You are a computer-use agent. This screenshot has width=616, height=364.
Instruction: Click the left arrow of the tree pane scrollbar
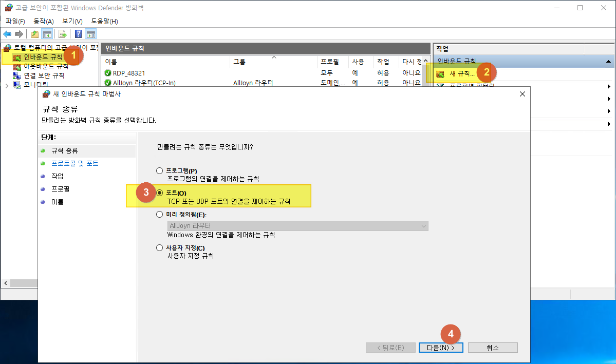pos(6,283)
